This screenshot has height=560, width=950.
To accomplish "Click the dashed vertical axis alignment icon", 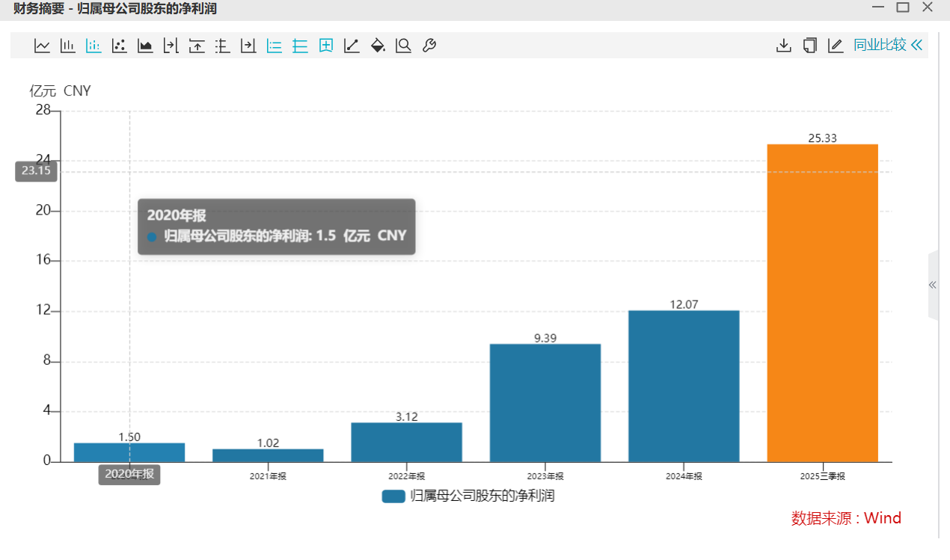I will pos(222,46).
